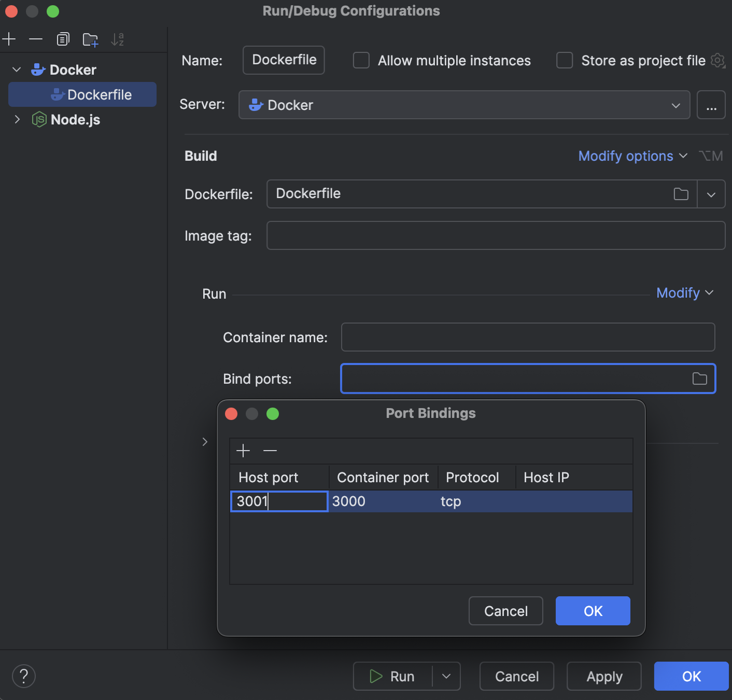Create a new configuration folder
The image size is (732, 700).
click(90, 39)
